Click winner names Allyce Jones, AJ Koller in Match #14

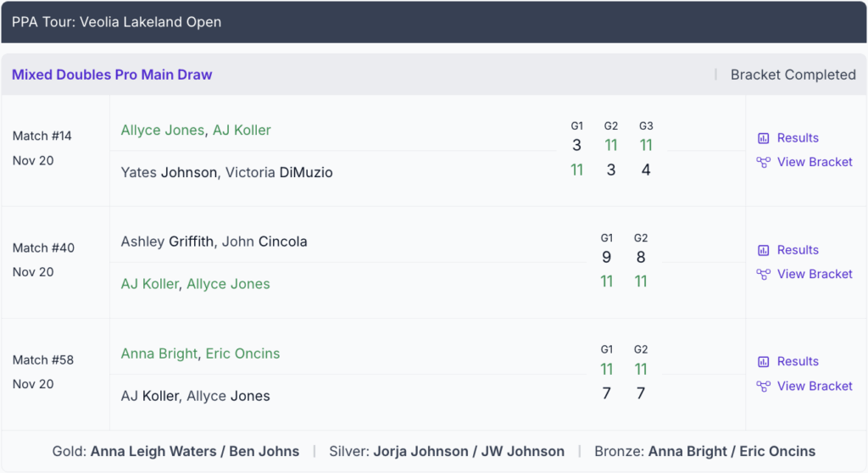(196, 130)
